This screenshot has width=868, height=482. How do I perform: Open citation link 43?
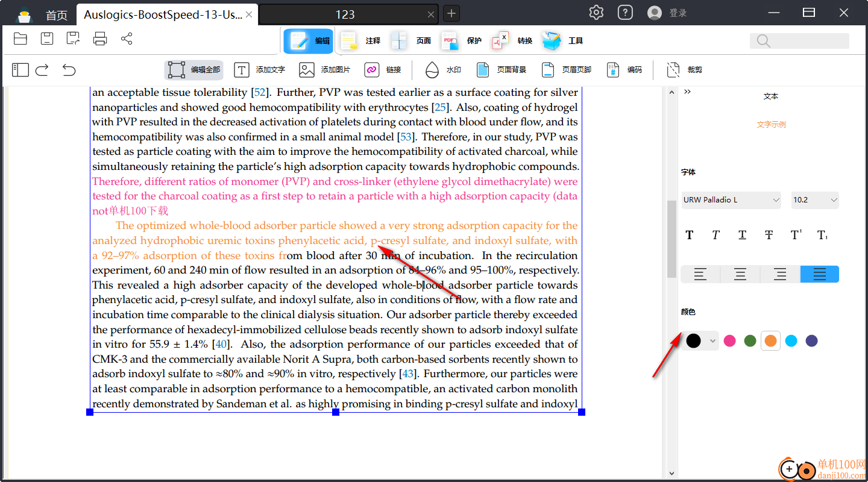pyautogui.click(x=408, y=374)
